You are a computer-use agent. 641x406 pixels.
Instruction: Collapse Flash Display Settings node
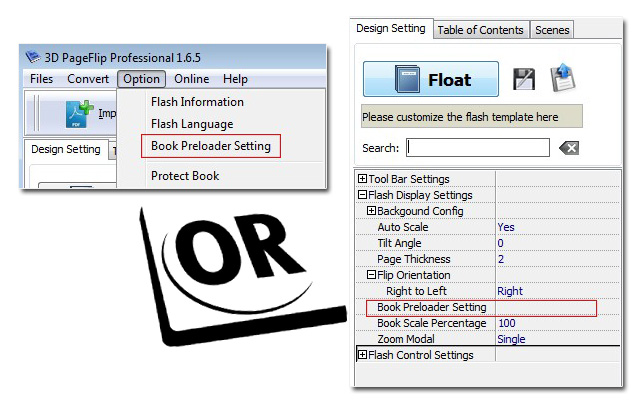click(x=362, y=195)
